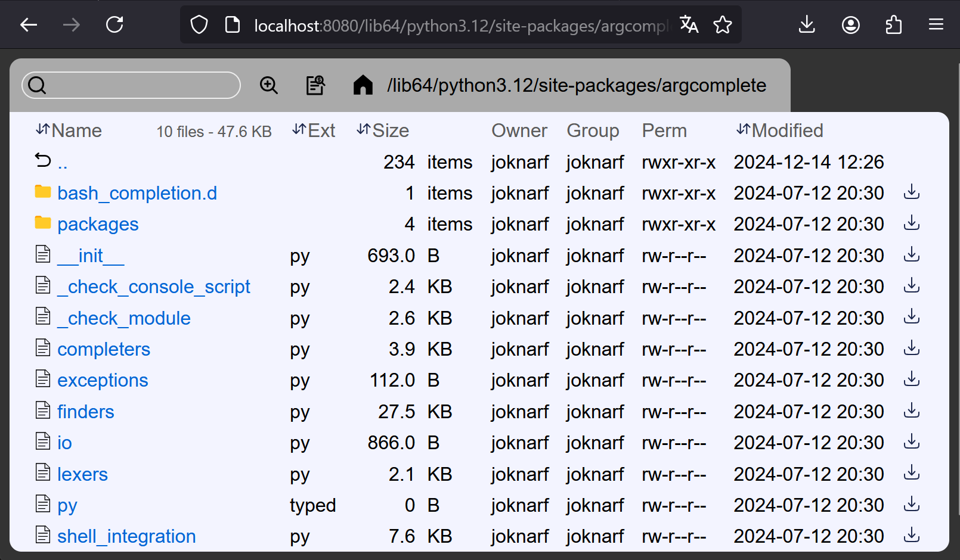960x560 pixels.
Task: Open the translate page icon
Action: (689, 25)
